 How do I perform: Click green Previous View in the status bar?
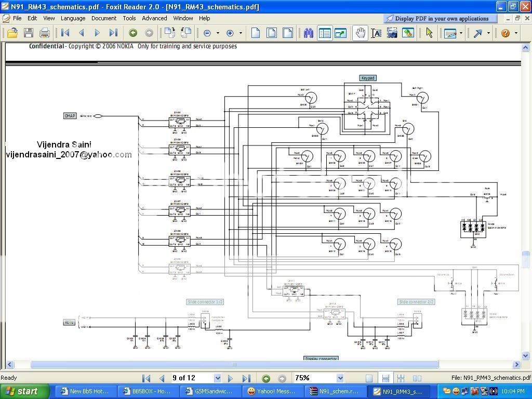coord(266,378)
